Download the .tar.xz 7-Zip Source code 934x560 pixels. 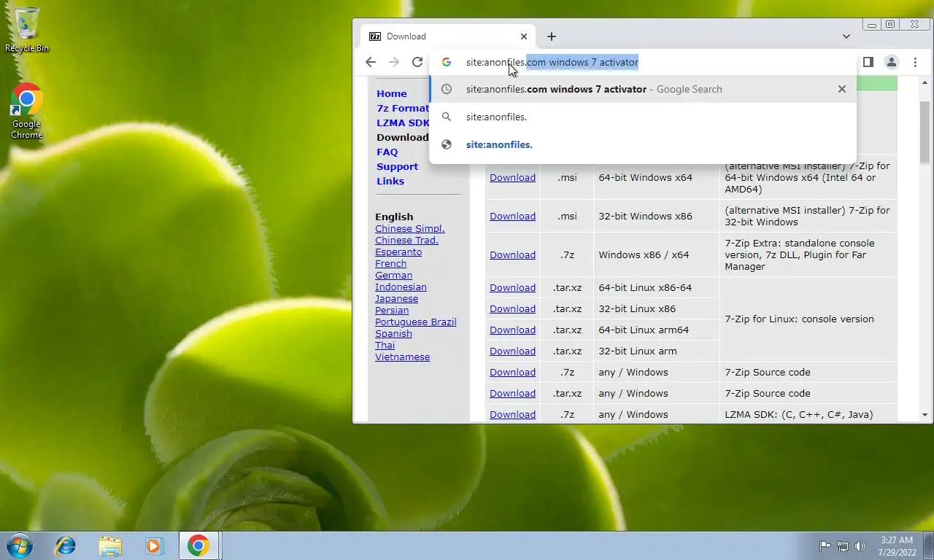(512, 393)
